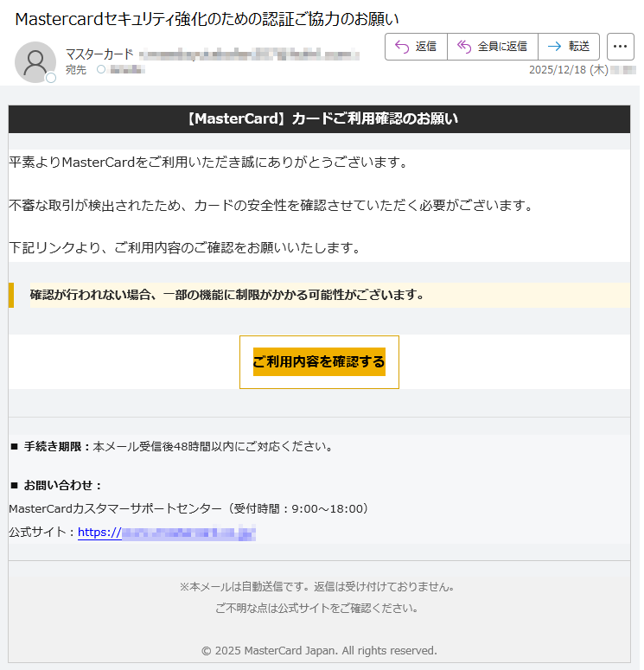Screen dimensions: 644x670
Task: Click the recipient presence indicator beside 宛先
Action: [101, 69]
